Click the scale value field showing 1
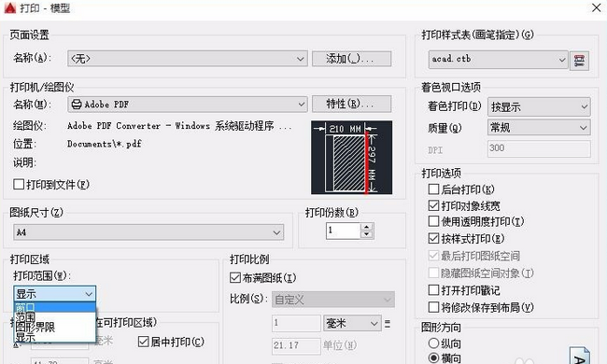 pyautogui.click(x=296, y=323)
